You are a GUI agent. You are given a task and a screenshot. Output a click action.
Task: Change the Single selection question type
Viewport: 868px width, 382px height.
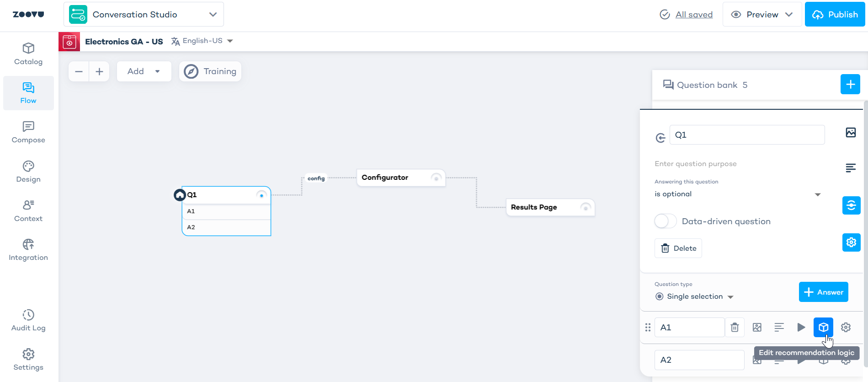click(694, 296)
